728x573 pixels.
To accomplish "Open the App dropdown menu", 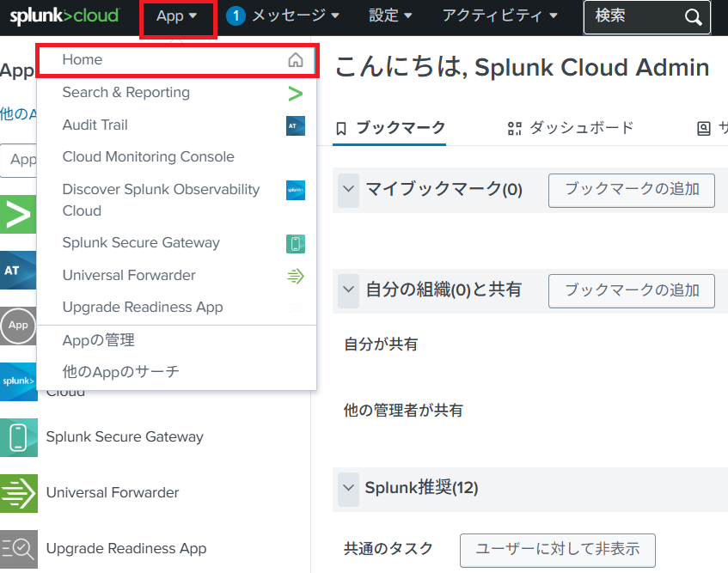I will point(177,16).
